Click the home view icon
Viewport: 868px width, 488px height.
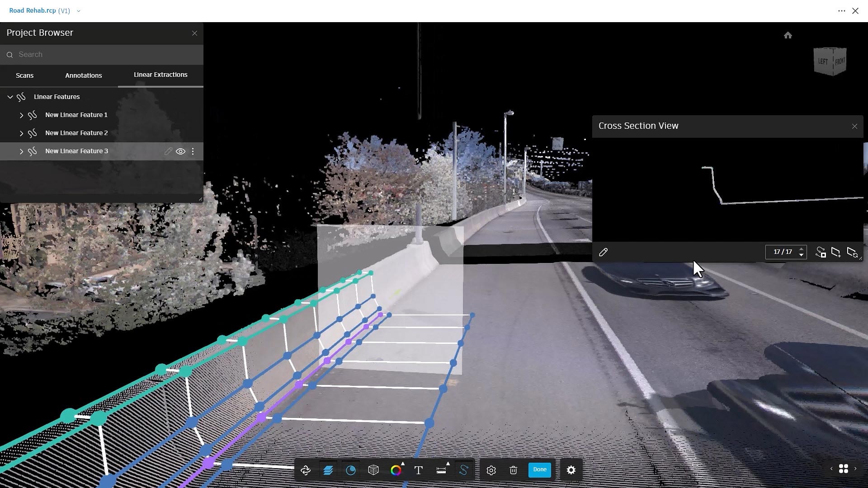[788, 35]
